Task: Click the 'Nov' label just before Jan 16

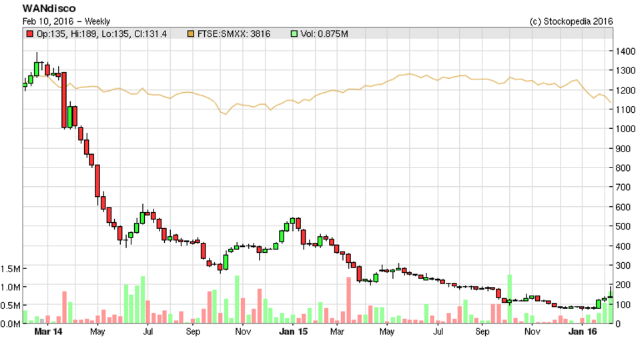Action: pos(531,332)
